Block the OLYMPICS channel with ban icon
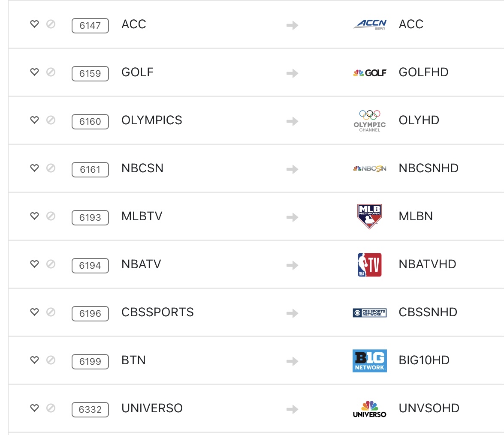Image resolution: width=504 pixels, height=435 pixels. pos(51,120)
